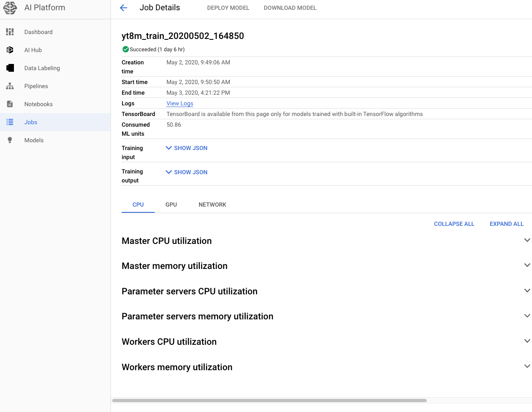Click the Pipelines icon in the sidebar
The height and width of the screenshot is (412, 532).
[x=10, y=86]
